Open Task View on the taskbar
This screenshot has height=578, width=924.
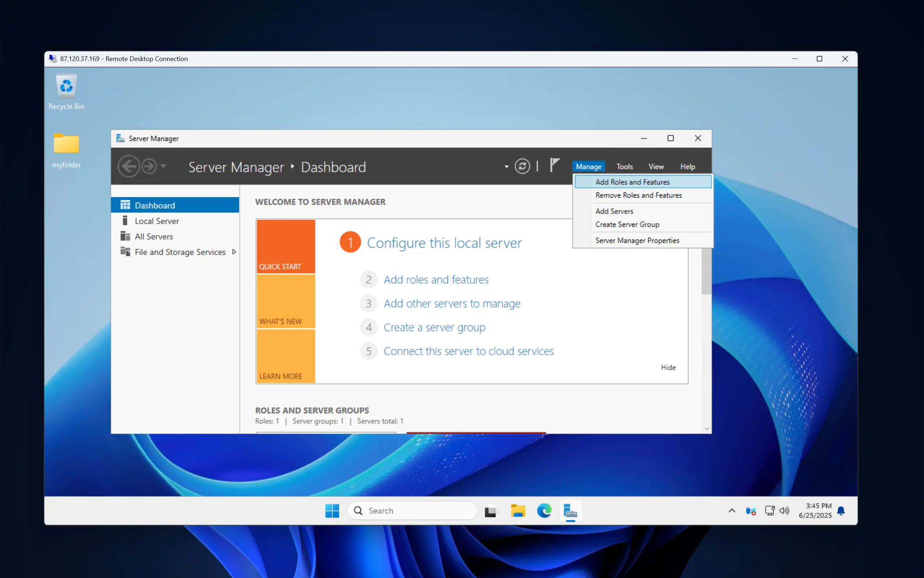[491, 511]
